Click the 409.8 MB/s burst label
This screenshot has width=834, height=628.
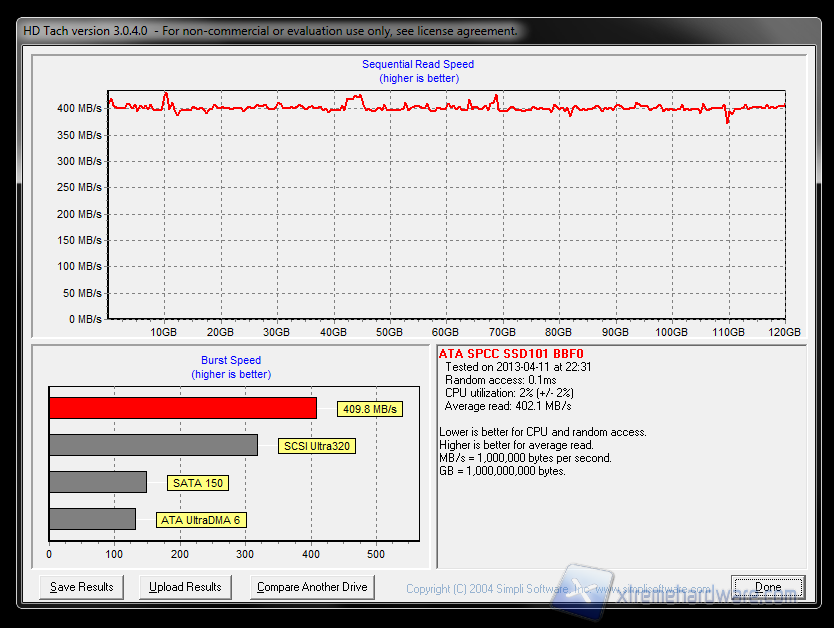click(370, 409)
